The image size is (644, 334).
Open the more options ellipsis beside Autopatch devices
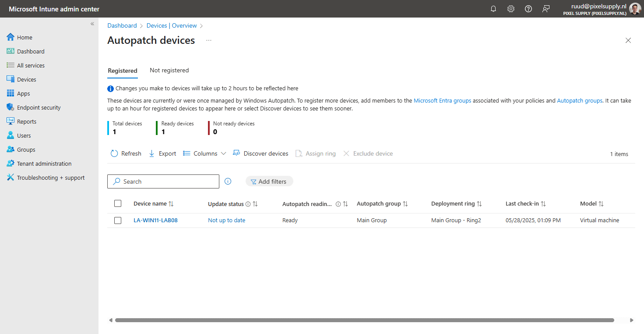(209, 40)
